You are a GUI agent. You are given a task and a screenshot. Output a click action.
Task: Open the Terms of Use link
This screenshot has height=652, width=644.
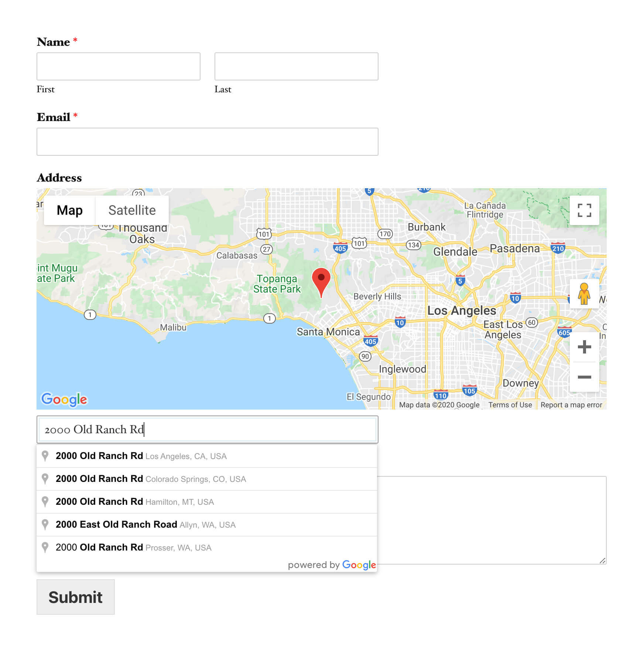510,405
